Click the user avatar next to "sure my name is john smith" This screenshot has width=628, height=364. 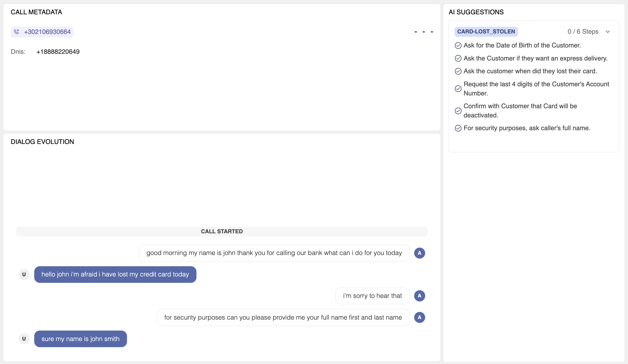click(24, 339)
